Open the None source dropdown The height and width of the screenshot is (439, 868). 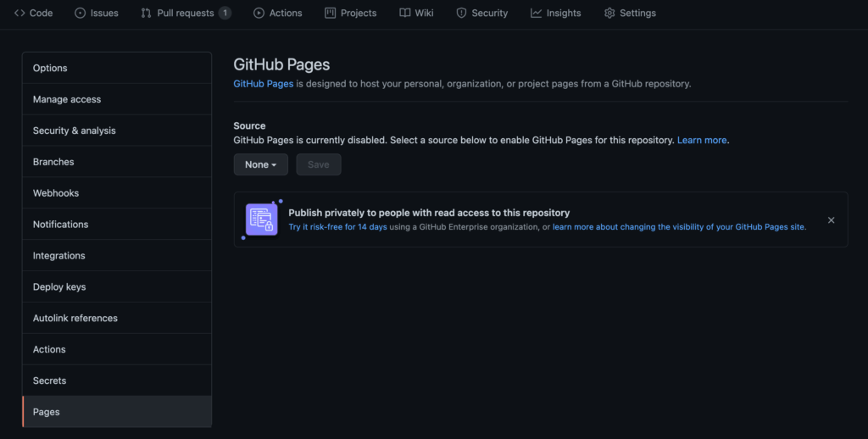(260, 164)
